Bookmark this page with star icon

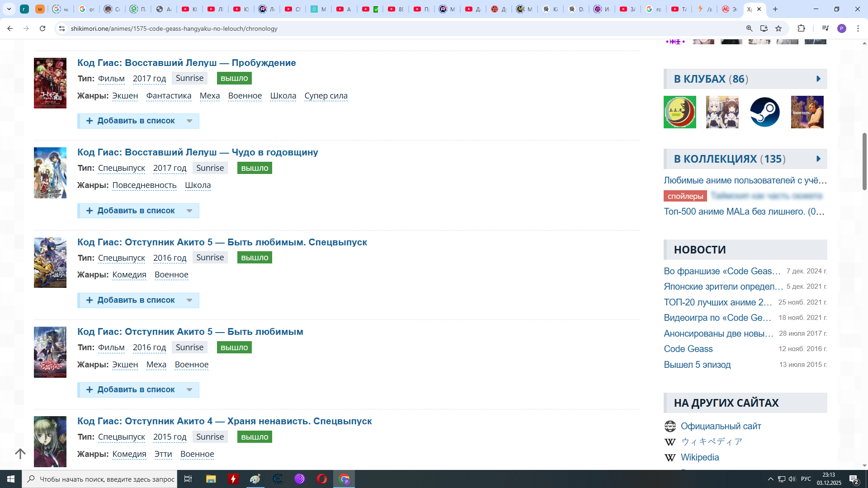778,28
